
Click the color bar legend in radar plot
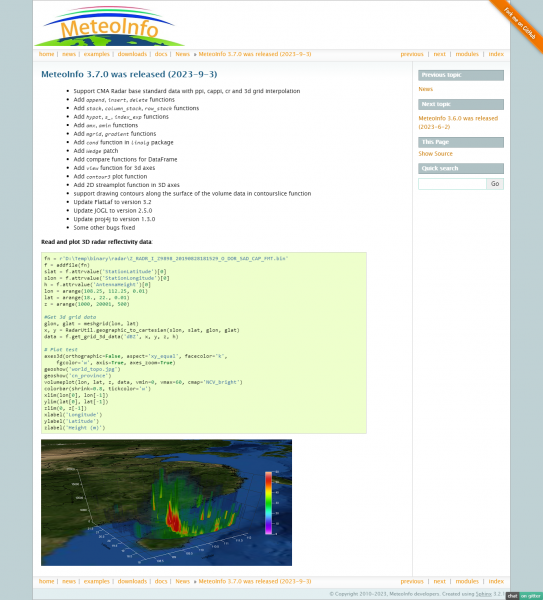[x=271, y=502]
